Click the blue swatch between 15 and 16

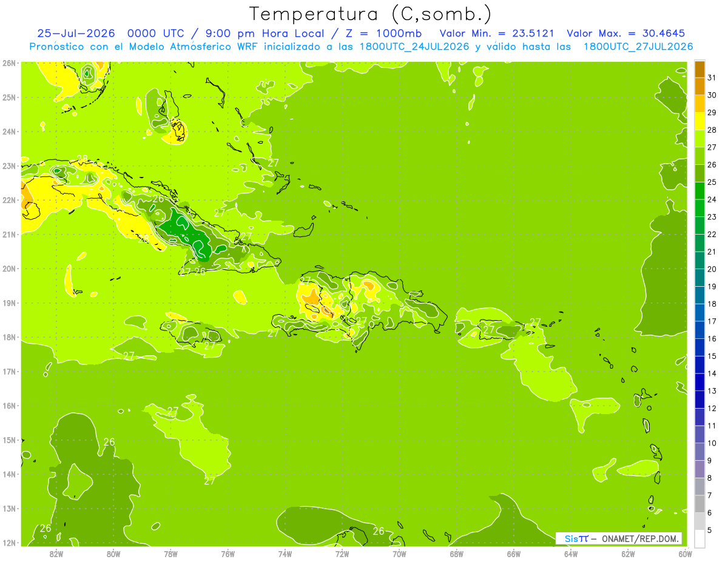(x=699, y=347)
